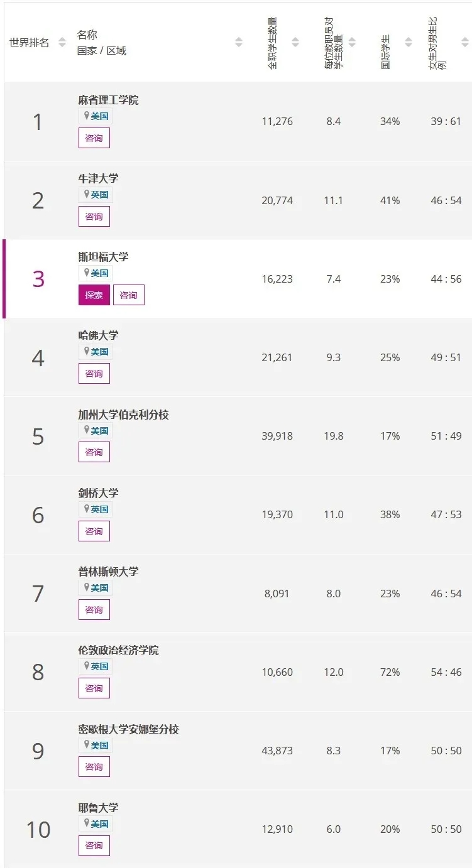Open the 密歇根大学安娜堡分校 link
This screenshot has height=868, width=472.
(128, 729)
